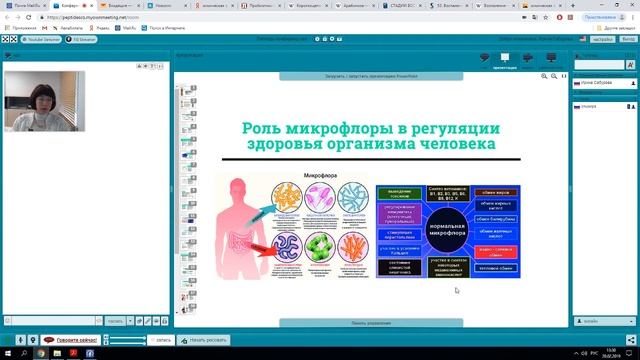Open the настройки settings button
The height and width of the screenshot is (360, 640).
coord(602,39)
